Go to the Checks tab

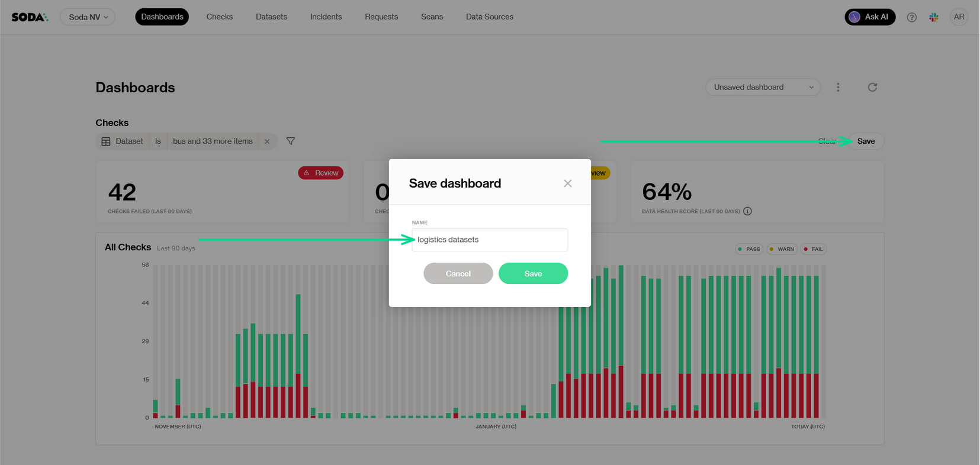click(219, 17)
